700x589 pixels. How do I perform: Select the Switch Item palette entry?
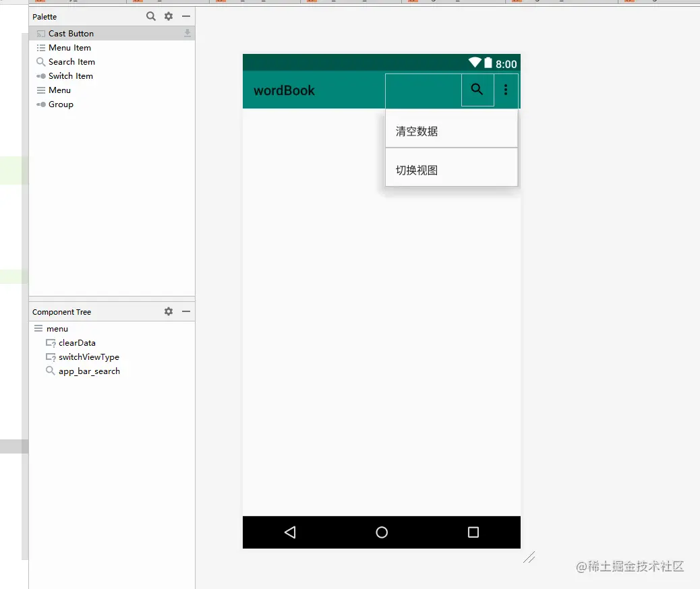tap(69, 75)
